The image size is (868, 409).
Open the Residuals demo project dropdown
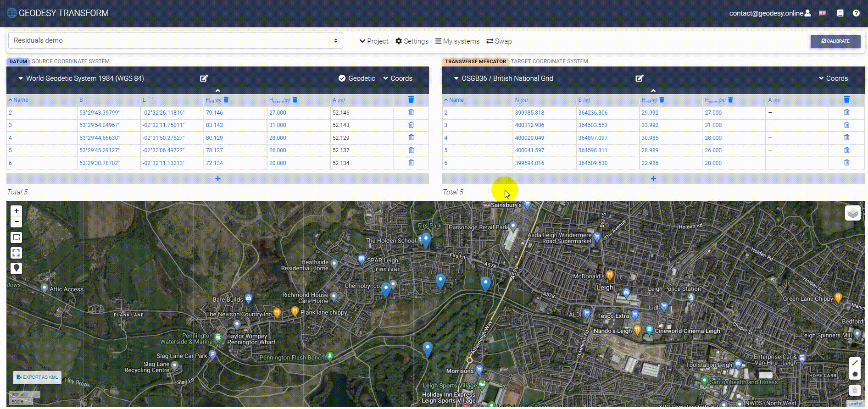(175, 40)
